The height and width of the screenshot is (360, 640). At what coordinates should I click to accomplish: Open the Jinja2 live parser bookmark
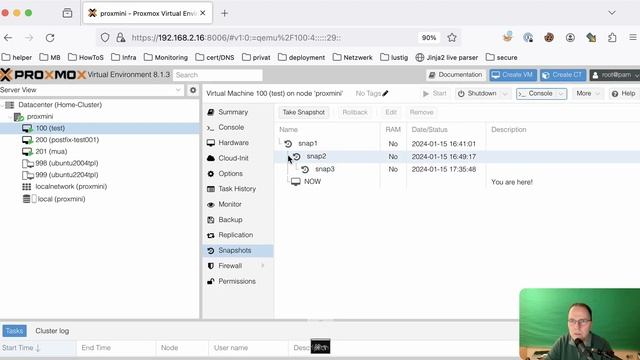coord(447,58)
